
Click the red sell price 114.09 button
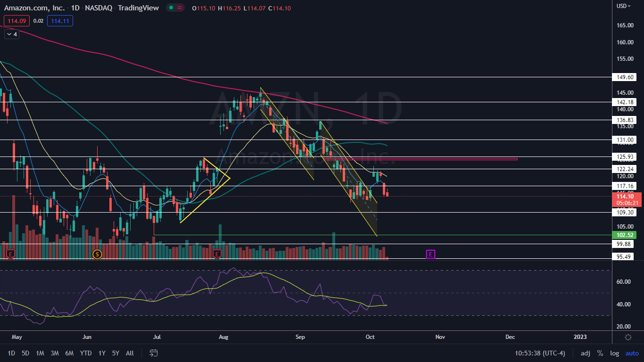pyautogui.click(x=17, y=21)
